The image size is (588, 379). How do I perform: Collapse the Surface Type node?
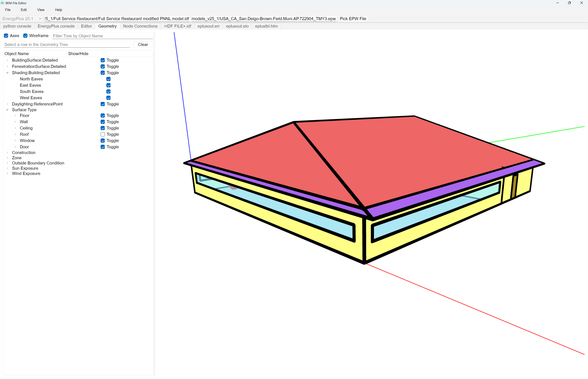[x=7, y=110]
